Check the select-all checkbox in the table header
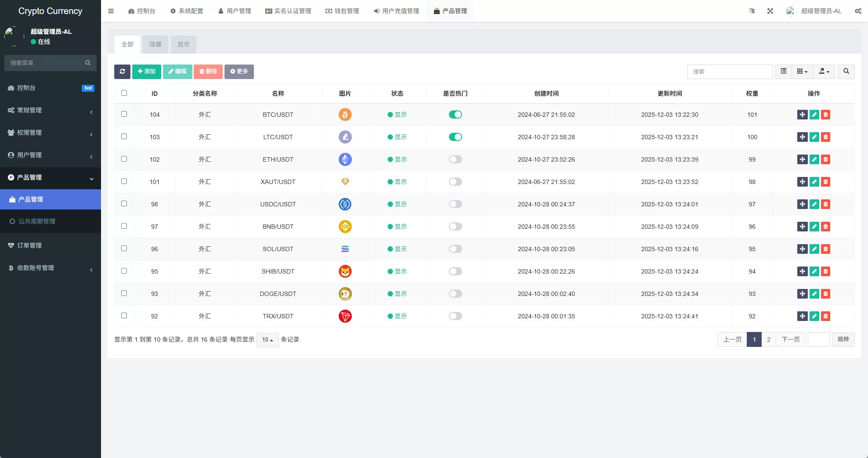This screenshot has width=868, height=458. (x=124, y=93)
